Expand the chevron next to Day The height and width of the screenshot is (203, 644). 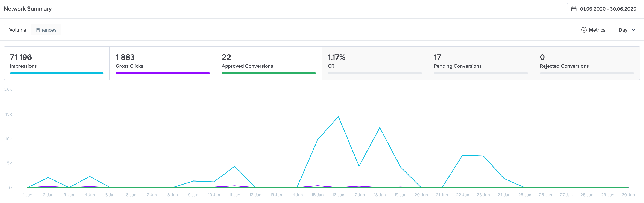(633, 30)
